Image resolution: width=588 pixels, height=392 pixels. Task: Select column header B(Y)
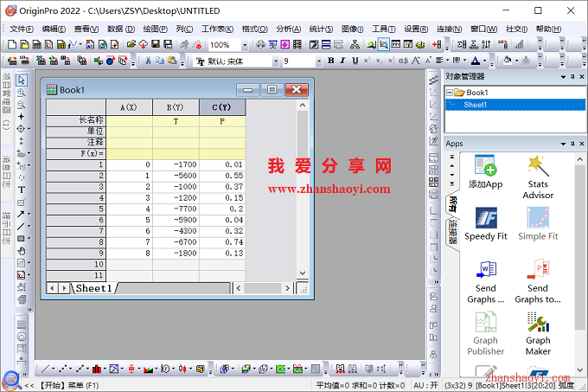[176, 107]
